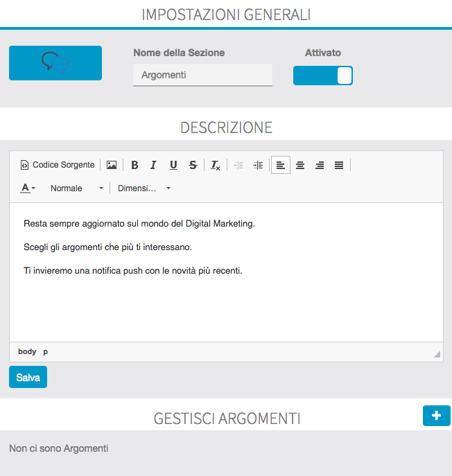Click the remove format icon
This screenshot has width=452, height=476.
(216, 165)
